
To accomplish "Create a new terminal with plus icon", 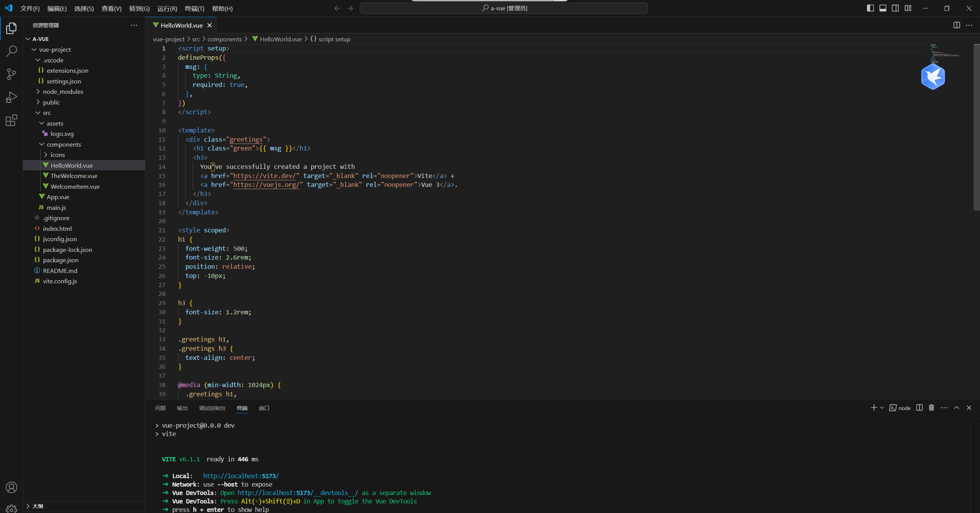I will pyautogui.click(x=874, y=408).
